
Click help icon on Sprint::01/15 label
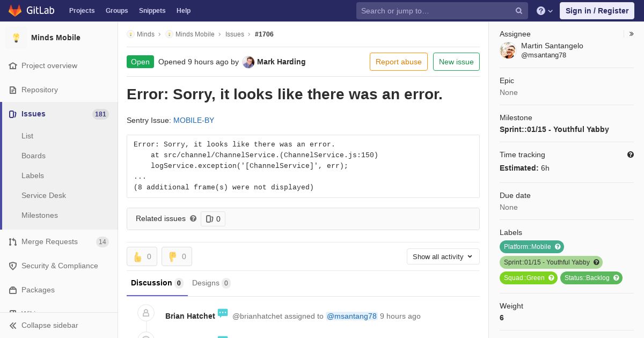point(596,262)
